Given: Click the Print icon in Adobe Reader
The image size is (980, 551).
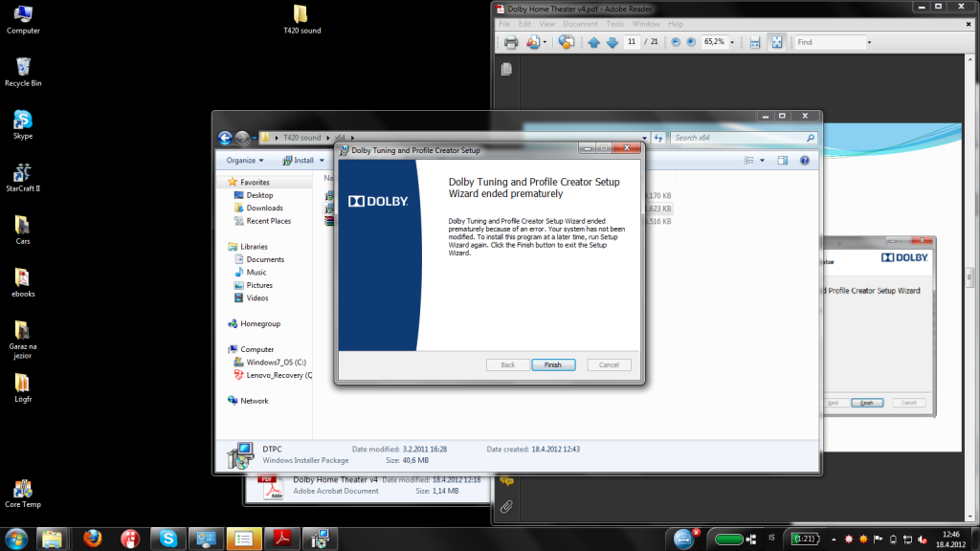Looking at the screenshot, I should pyautogui.click(x=511, y=42).
